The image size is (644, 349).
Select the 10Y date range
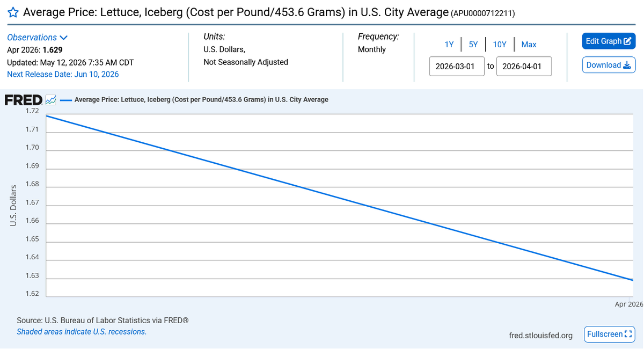pyautogui.click(x=500, y=45)
